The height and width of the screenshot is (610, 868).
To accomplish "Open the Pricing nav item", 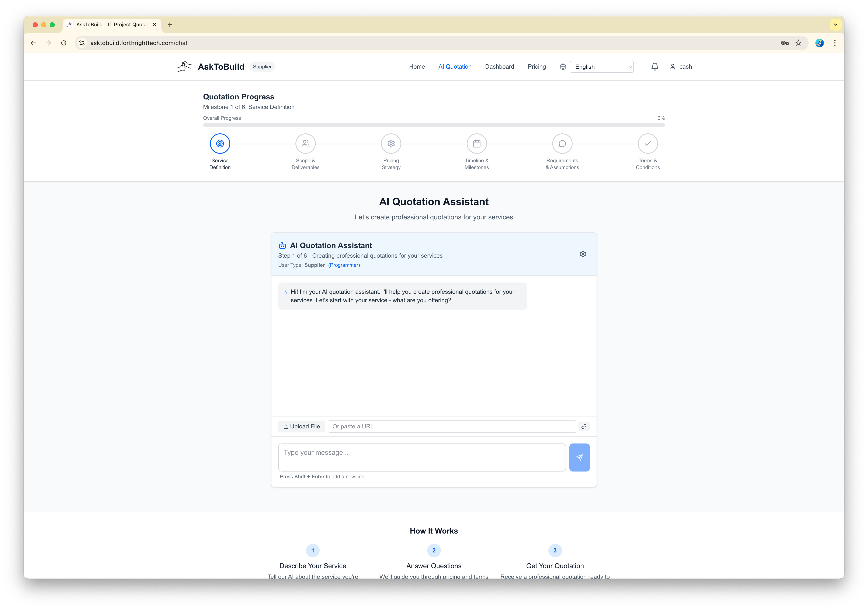I will [x=537, y=67].
